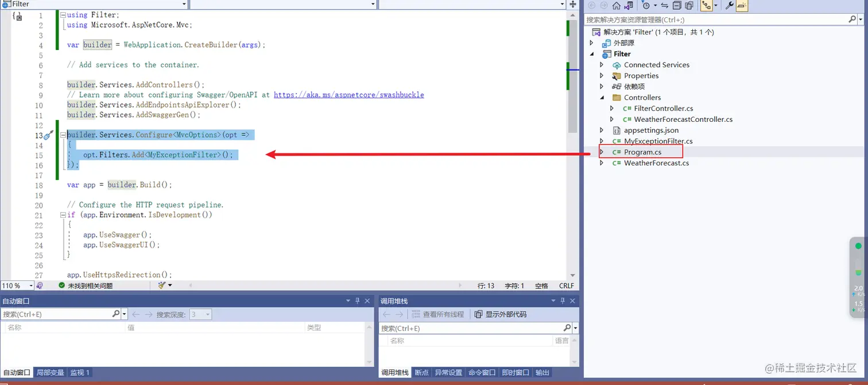Click the editor split window icon
868x385 pixels.
click(x=573, y=4)
